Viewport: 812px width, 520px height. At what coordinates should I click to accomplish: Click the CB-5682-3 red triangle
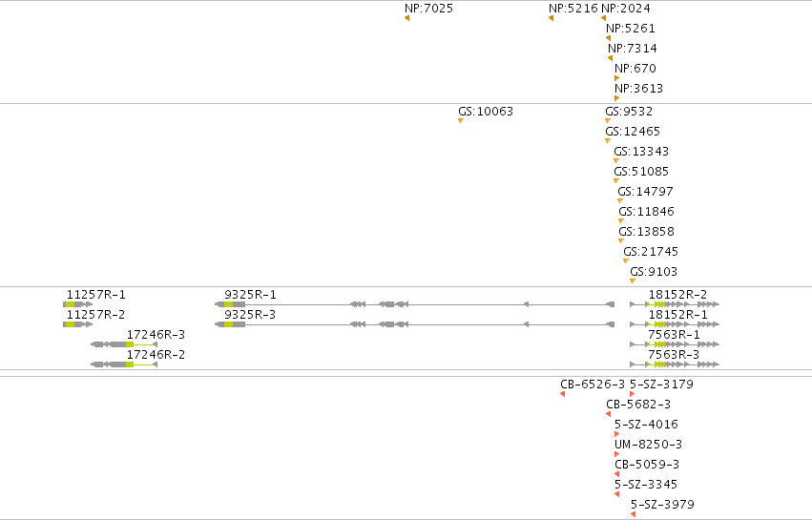[x=609, y=414]
